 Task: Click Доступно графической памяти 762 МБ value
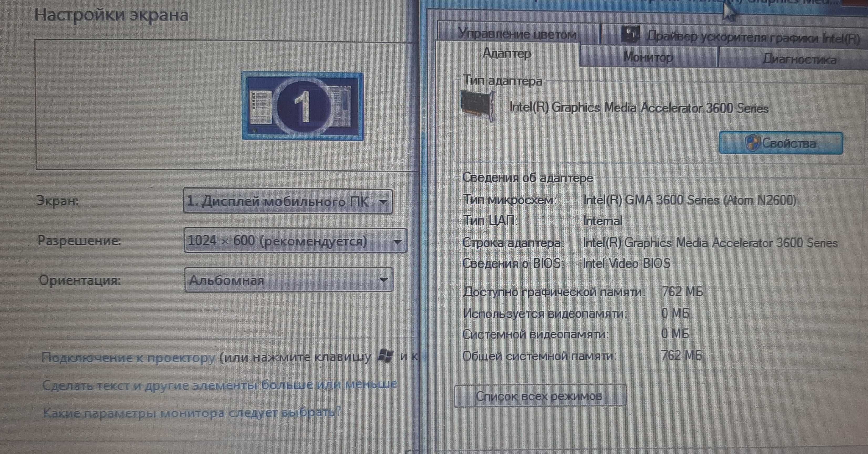click(x=682, y=291)
